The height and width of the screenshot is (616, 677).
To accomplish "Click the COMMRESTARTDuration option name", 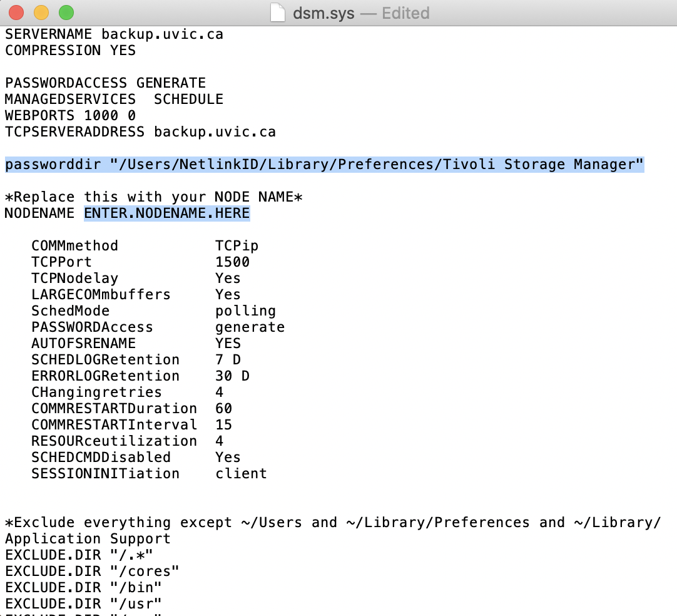I will click(x=114, y=409).
